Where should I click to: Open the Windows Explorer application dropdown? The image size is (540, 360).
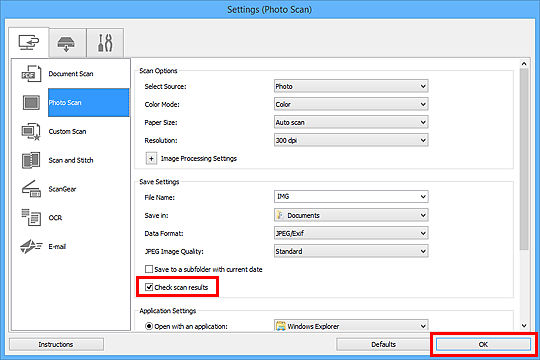tap(351, 326)
